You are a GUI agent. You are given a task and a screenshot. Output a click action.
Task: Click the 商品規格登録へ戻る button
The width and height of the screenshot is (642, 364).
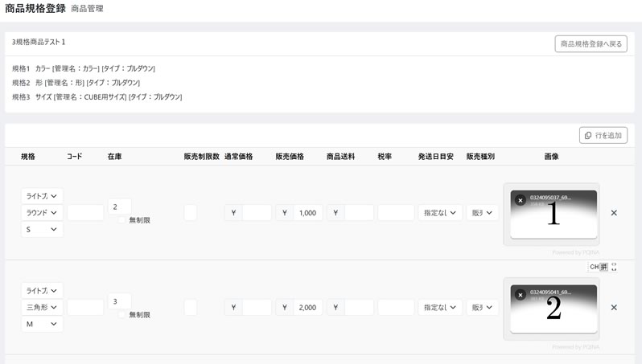pos(591,43)
